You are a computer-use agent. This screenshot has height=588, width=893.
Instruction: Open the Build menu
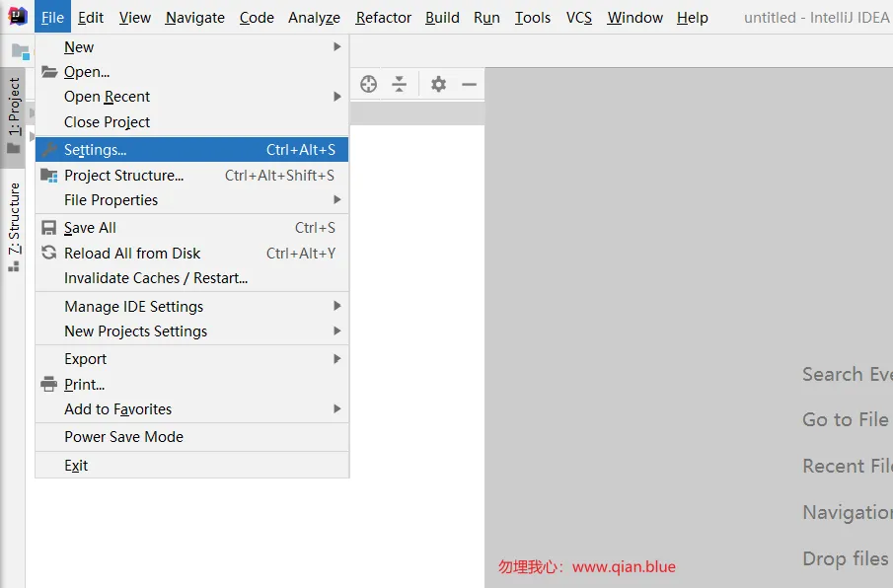tap(442, 18)
